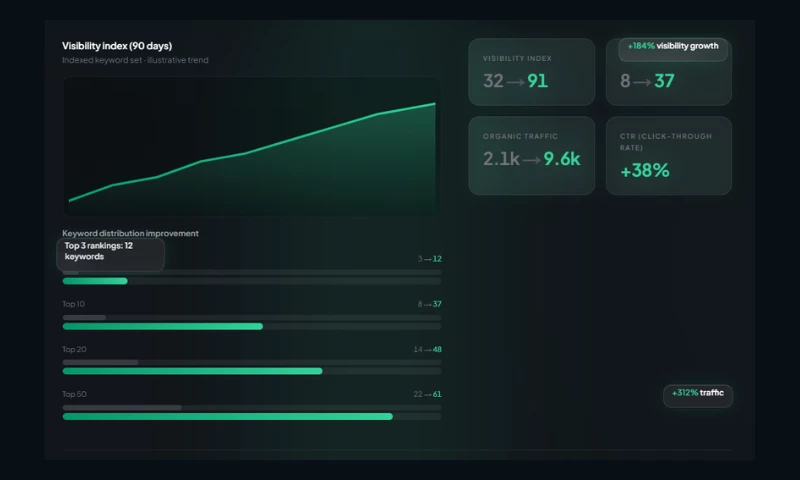Select the Organic Traffic 2.1k to 9.6k card
Image resolution: width=800 pixels, height=480 pixels.
click(532, 156)
